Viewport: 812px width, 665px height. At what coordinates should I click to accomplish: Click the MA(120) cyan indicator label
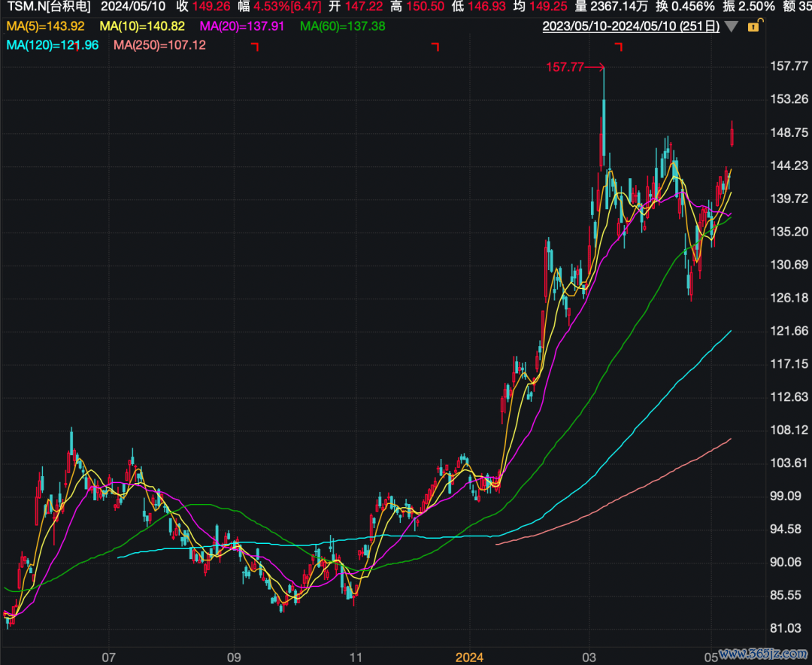click(x=52, y=45)
